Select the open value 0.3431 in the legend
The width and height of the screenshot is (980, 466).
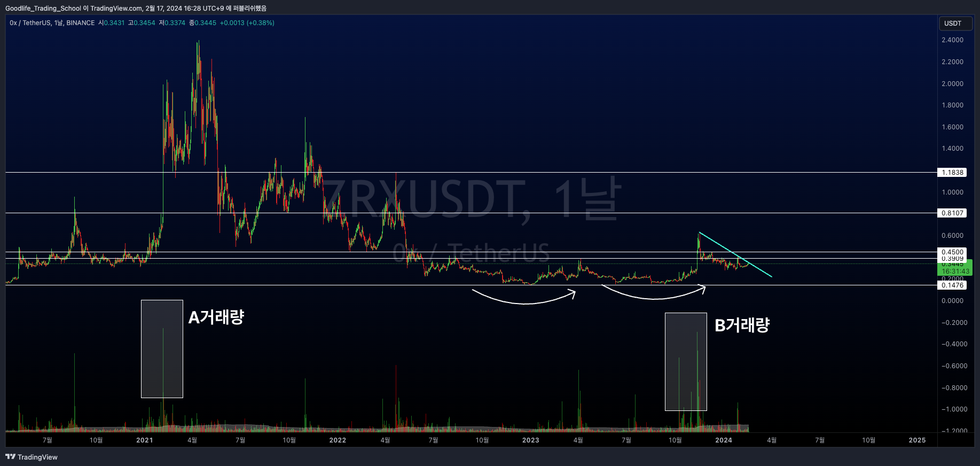point(114,23)
